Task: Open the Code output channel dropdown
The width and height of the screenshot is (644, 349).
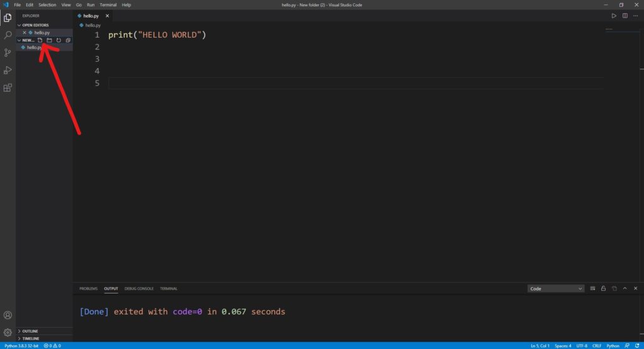Action: click(x=556, y=289)
